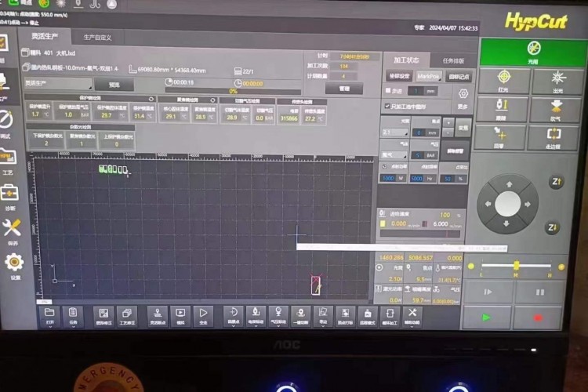
Task: Click the 预览 preview button
Action: (x=114, y=85)
